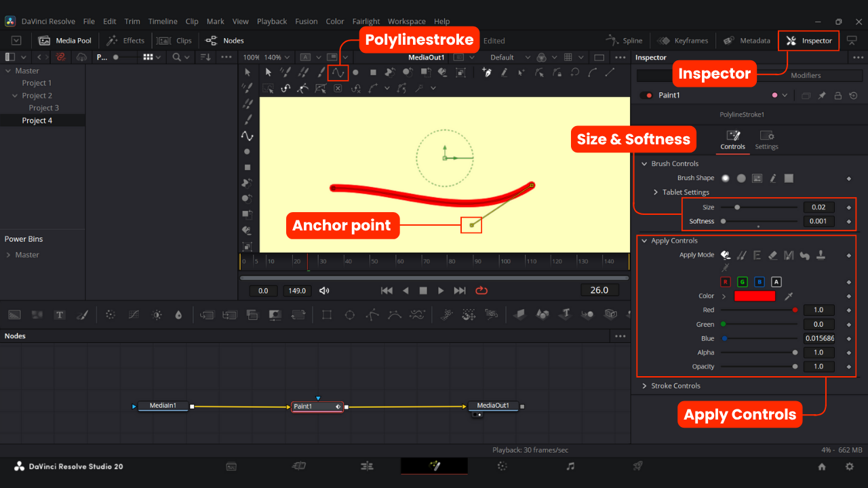Click the red Color swatch
The width and height of the screenshot is (868, 488).
click(x=754, y=296)
